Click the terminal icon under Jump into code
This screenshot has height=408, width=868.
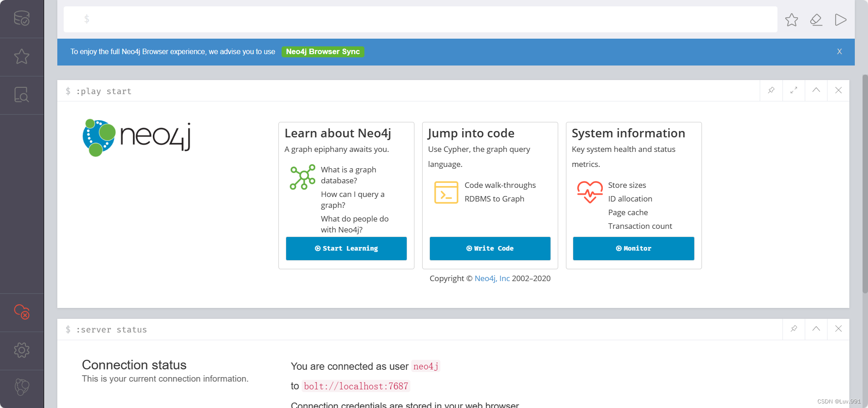pyautogui.click(x=446, y=192)
